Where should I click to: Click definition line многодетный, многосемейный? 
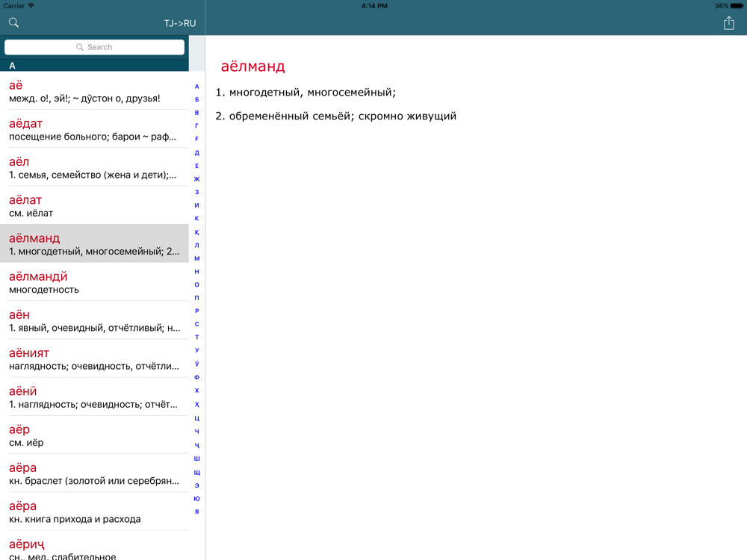pyautogui.click(x=306, y=93)
